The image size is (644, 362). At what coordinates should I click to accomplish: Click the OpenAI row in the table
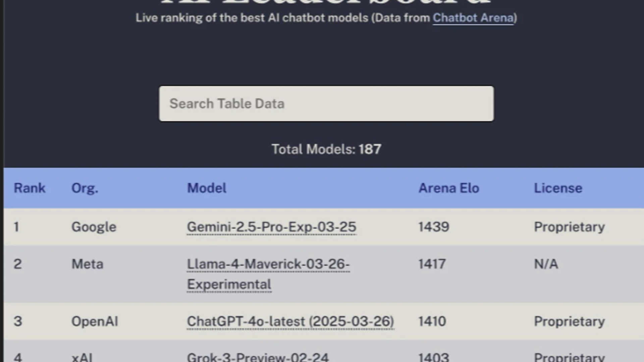[95, 321]
